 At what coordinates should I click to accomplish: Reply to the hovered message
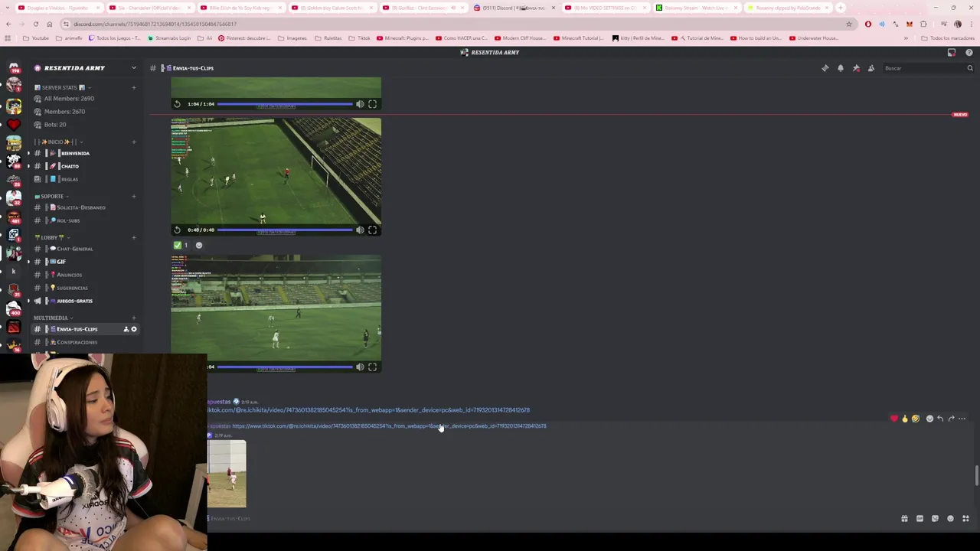pos(940,419)
